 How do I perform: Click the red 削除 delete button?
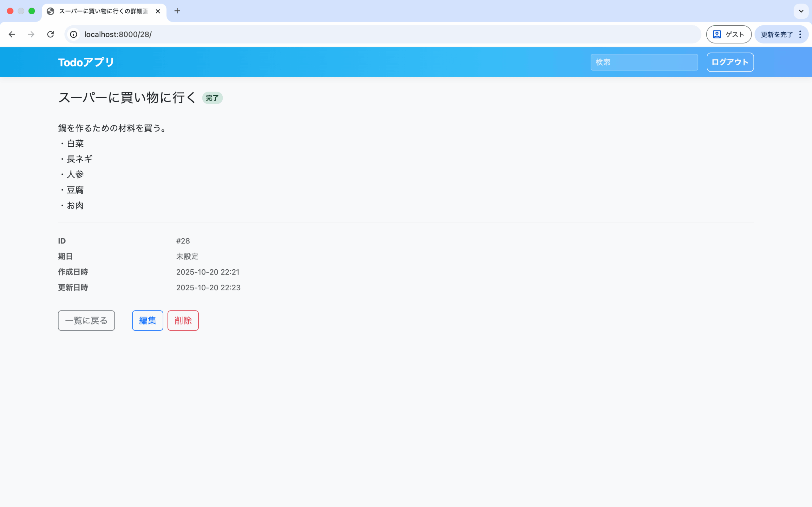tap(183, 320)
